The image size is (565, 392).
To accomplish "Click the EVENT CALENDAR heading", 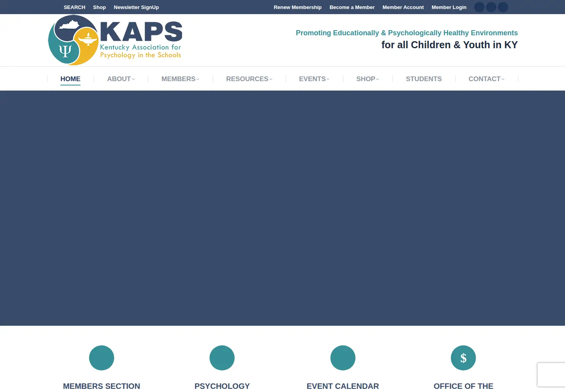I will (343, 386).
